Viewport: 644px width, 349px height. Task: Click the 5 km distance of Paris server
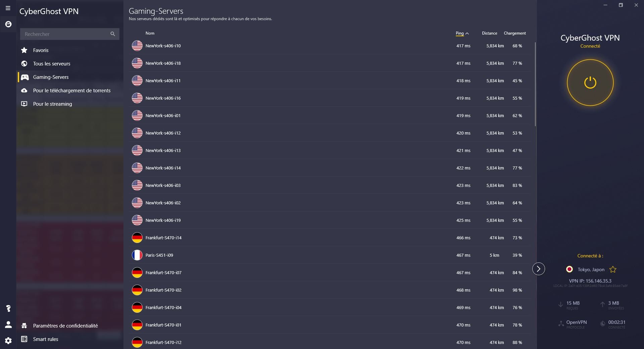click(x=494, y=255)
